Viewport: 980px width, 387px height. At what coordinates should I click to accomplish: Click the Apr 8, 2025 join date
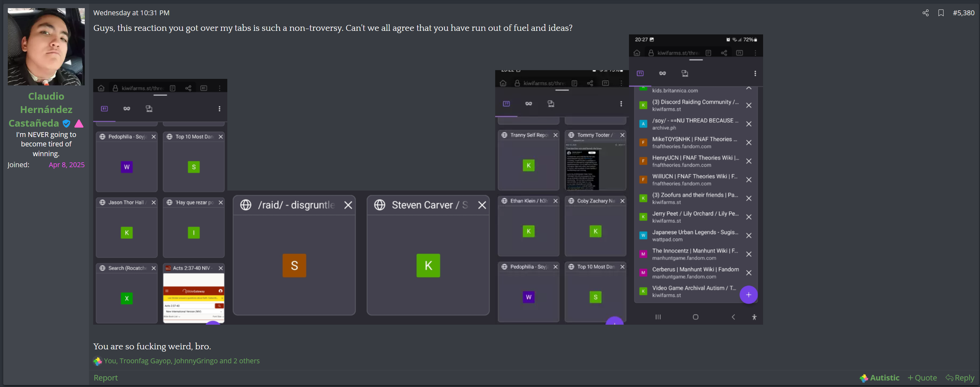pos(67,165)
